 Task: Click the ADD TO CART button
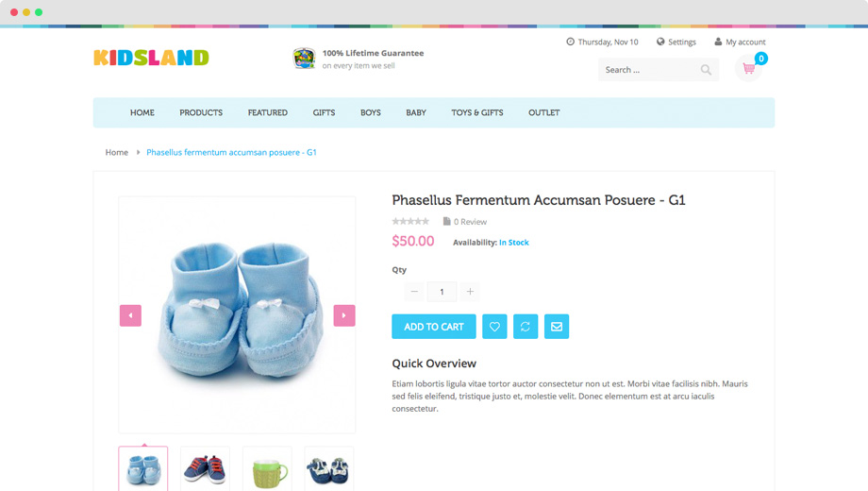pos(434,327)
